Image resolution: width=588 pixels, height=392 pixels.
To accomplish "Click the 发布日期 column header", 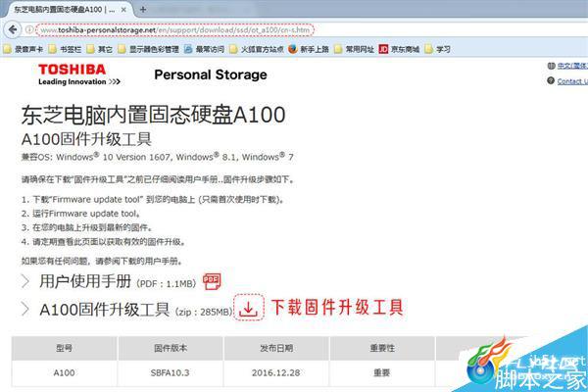I will click(276, 348).
